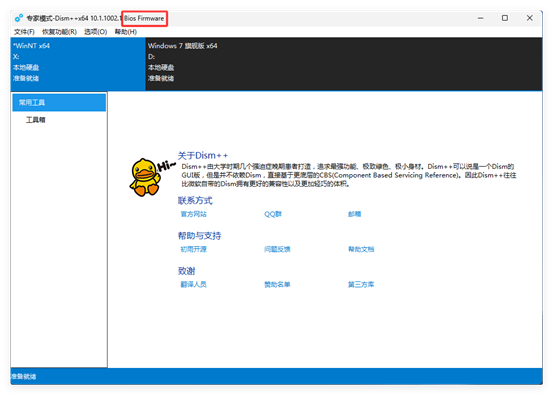
Task: Maximize the Dism++ window
Action: (505, 18)
